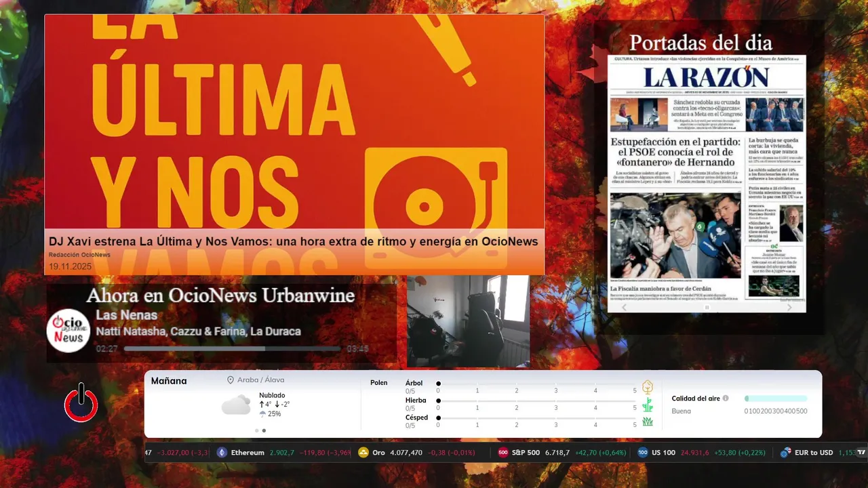The height and width of the screenshot is (488, 868).
Task: Click the Ahora en OcioNews Urbanwine heading
Action: pos(220,296)
